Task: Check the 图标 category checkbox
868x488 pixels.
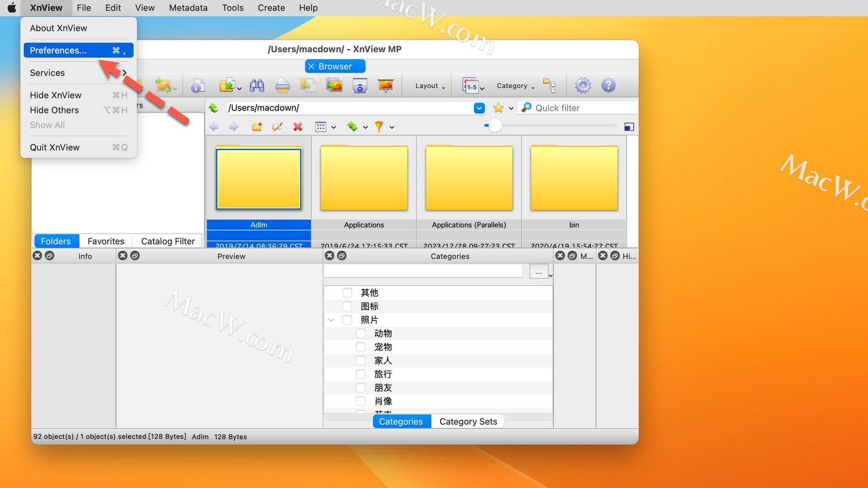Action: click(347, 306)
